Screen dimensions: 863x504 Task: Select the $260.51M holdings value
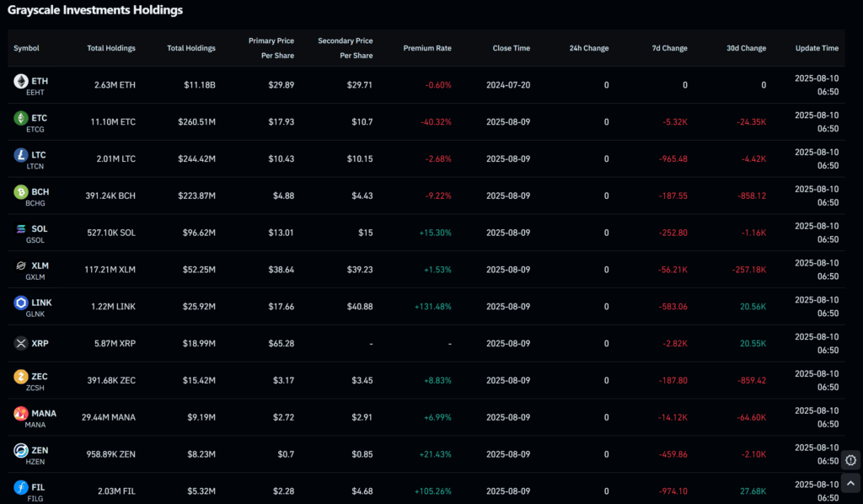point(196,121)
